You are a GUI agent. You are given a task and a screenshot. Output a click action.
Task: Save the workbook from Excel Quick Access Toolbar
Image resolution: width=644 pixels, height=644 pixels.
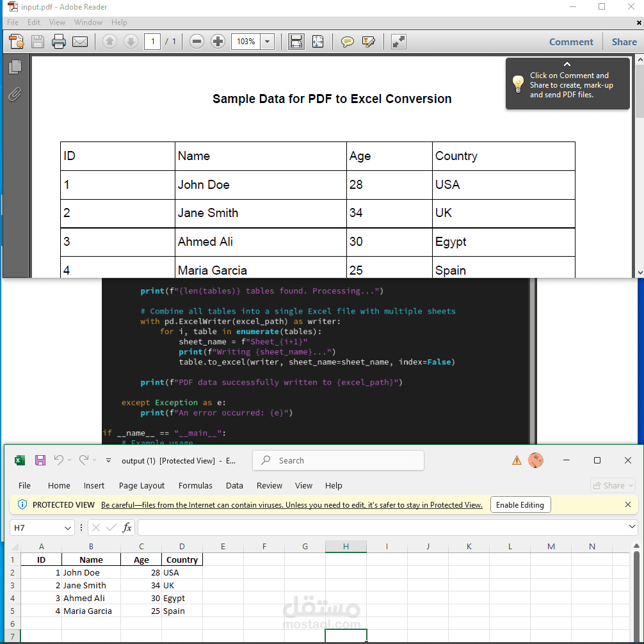coord(40,460)
